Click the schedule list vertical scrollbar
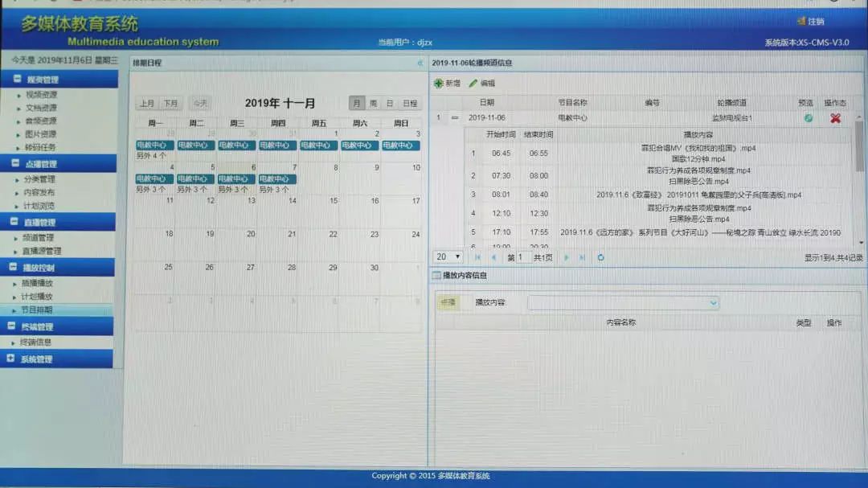Image resolution: width=868 pixels, height=488 pixels. pos(859,180)
